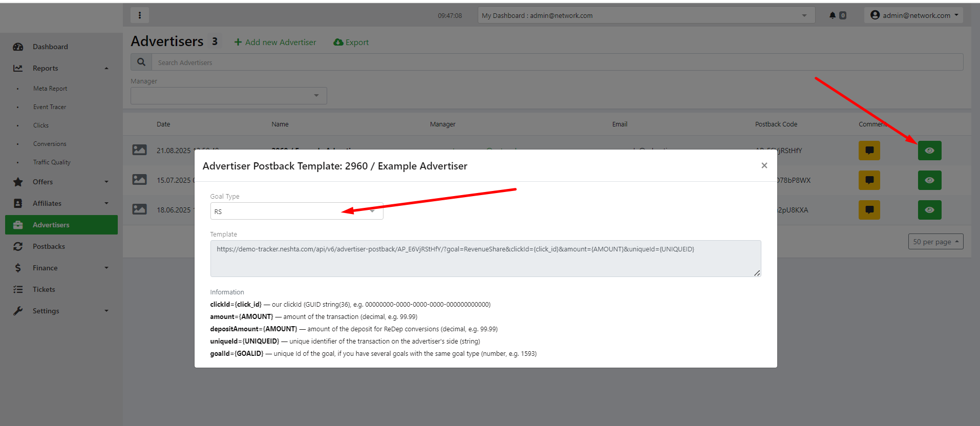980x426 pixels.
Task: Click the yellow comment icon in first row
Action: 869,151
